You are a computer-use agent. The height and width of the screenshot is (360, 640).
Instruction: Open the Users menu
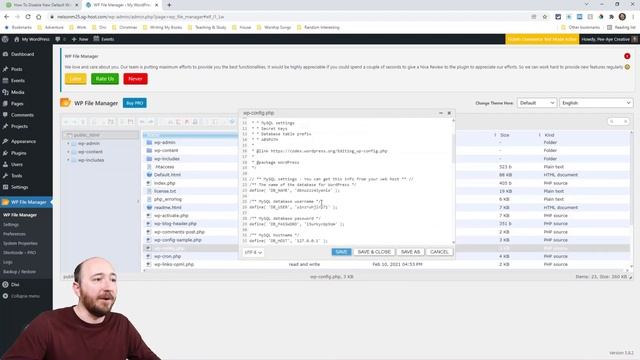pos(17,164)
